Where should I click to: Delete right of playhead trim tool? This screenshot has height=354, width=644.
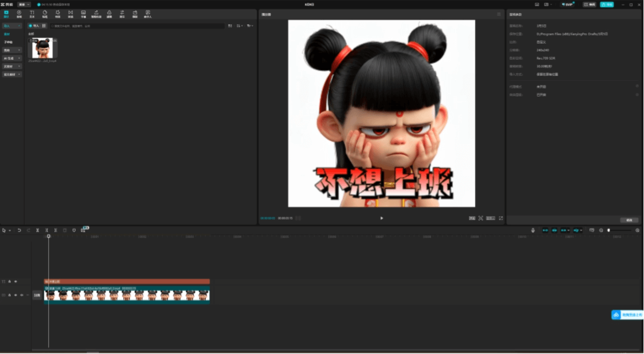[x=56, y=230]
